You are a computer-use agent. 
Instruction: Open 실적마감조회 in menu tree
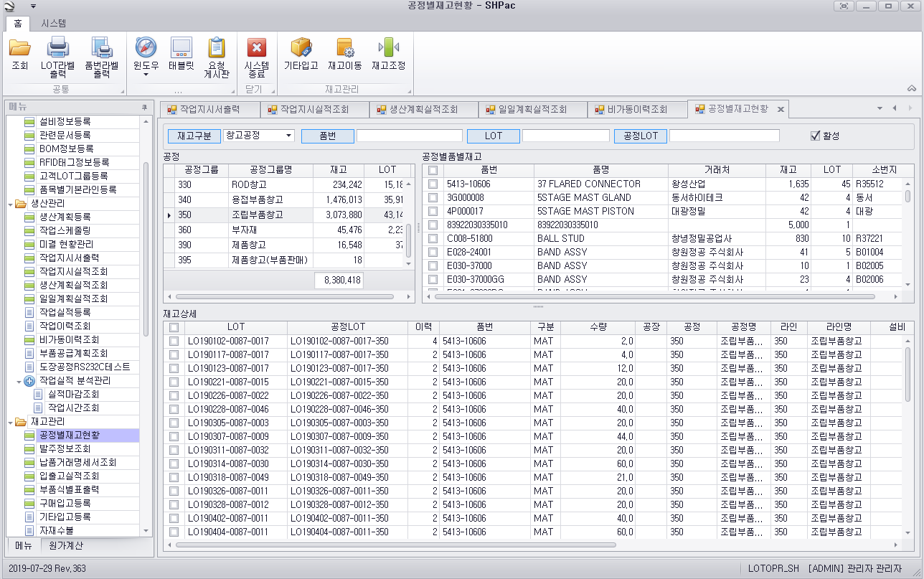tap(74, 394)
